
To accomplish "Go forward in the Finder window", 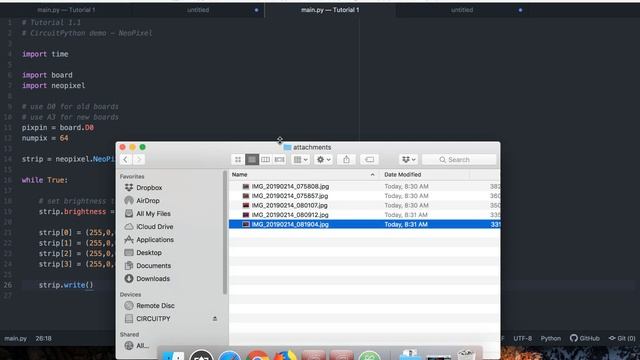I will tap(138, 160).
